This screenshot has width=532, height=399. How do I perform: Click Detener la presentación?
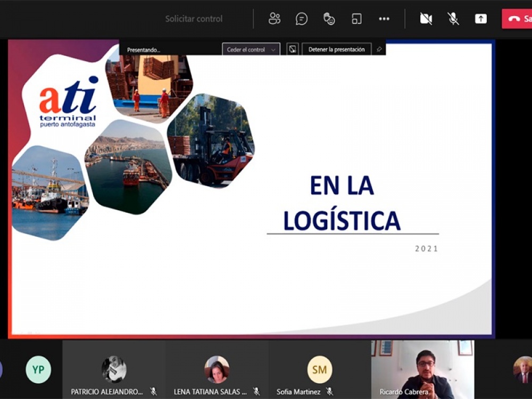337,49
